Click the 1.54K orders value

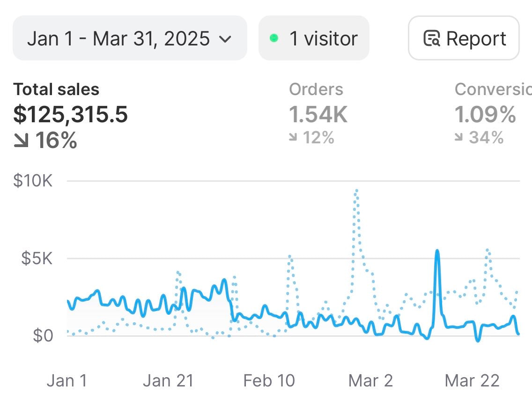tap(318, 115)
